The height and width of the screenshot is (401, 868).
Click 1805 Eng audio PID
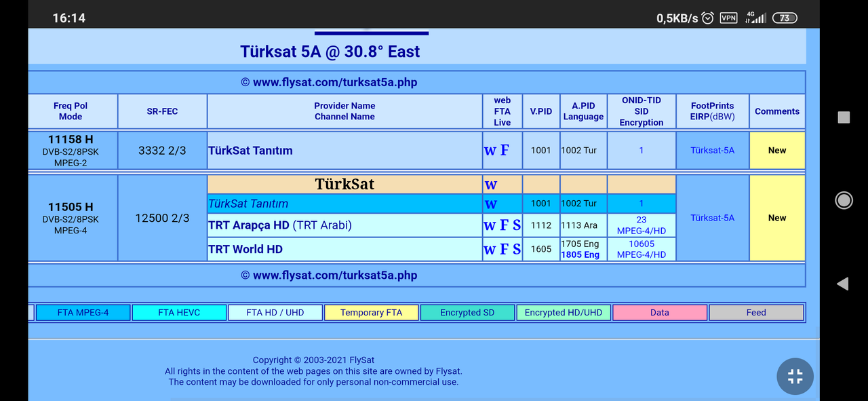580,255
